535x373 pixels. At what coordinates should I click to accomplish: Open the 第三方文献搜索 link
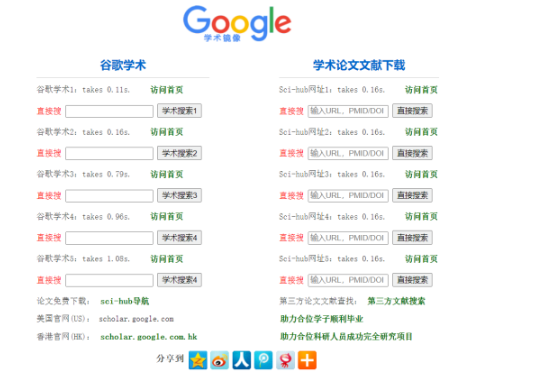click(396, 301)
